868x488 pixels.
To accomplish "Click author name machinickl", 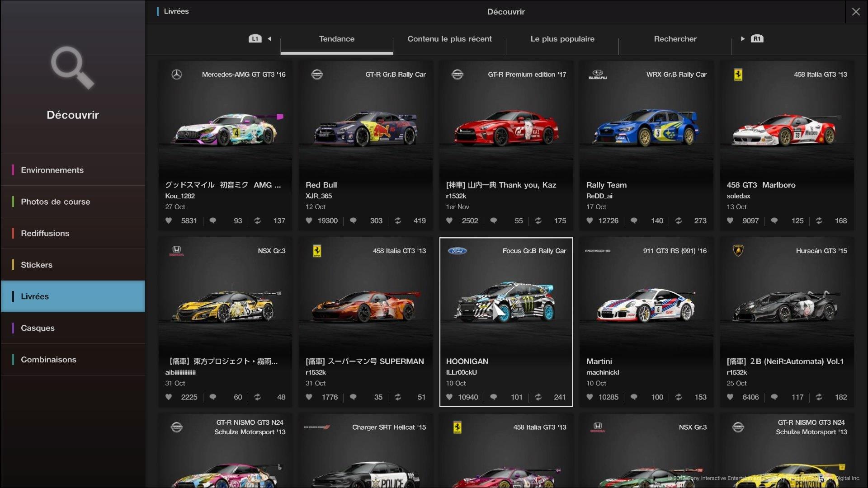I will (x=603, y=372).
